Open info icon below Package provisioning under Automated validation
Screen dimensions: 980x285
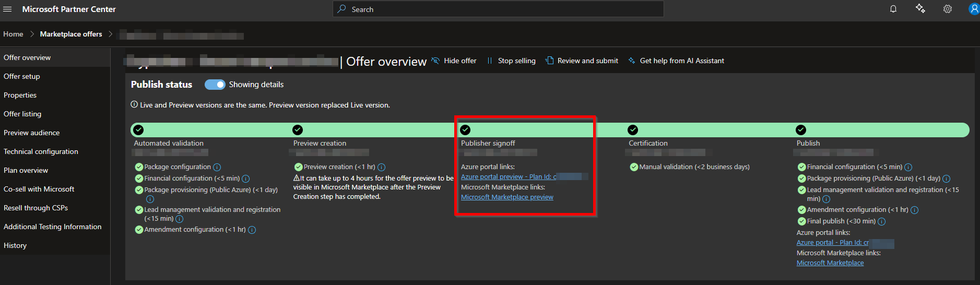point(150,199)
